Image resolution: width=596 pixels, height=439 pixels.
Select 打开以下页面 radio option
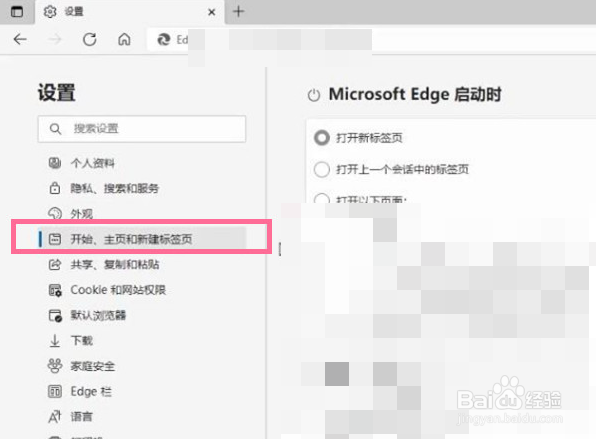pos(322,199)
